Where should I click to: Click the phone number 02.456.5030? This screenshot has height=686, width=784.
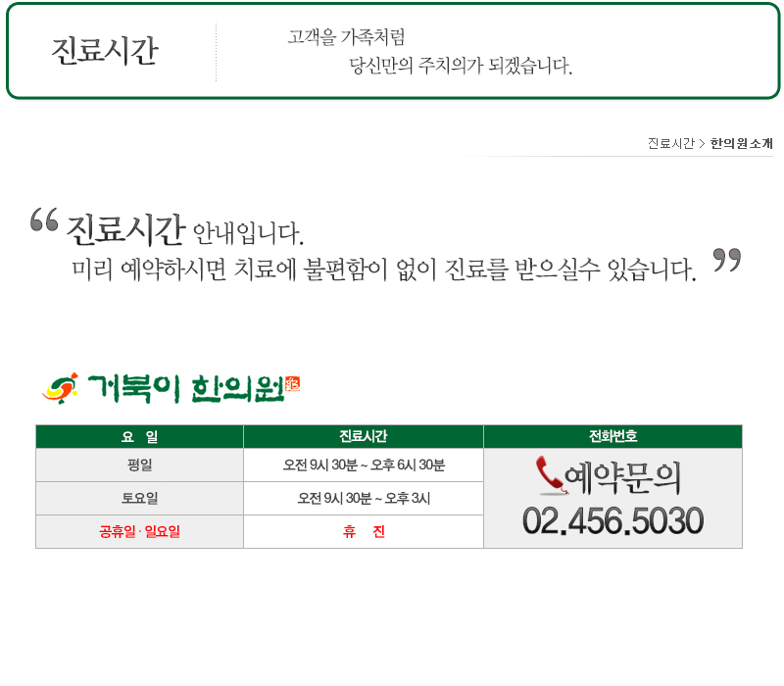tap(613, 521)
